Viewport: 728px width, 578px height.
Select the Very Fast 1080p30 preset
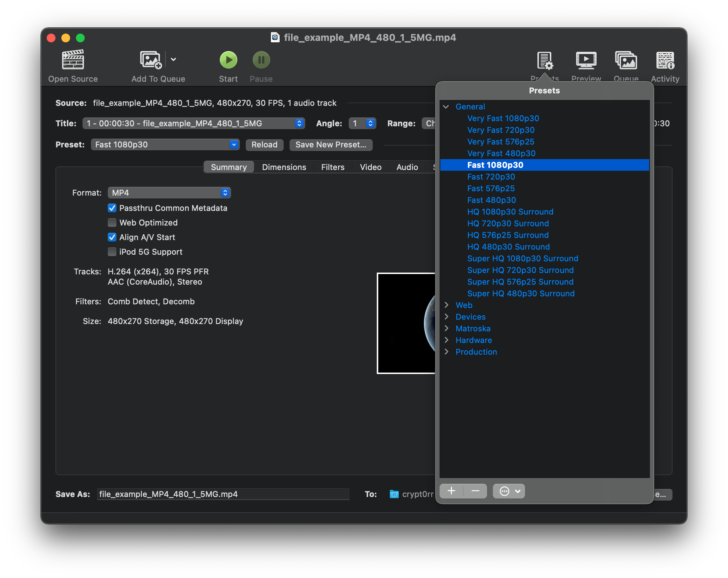(503, 118)
